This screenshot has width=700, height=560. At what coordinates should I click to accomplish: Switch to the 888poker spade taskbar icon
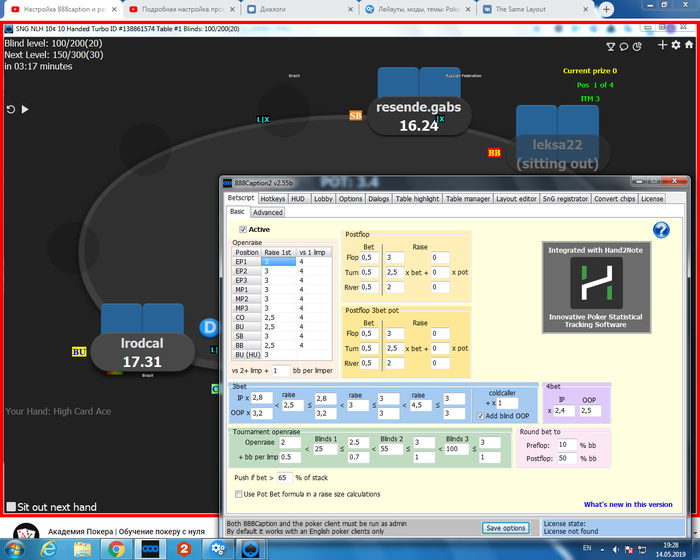click(x=250, y=549)
